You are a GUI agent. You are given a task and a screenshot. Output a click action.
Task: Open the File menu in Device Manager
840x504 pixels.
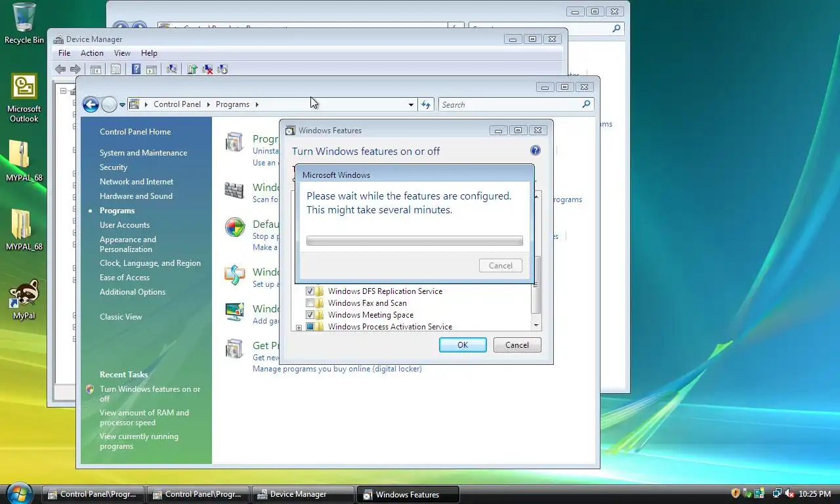pyautogui.click(x=64, y=53)
